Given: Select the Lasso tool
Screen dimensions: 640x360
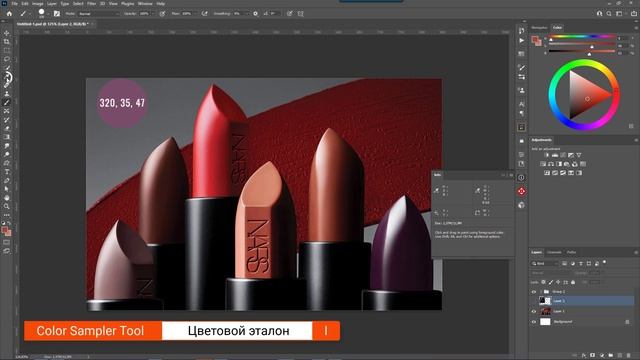Looking at the screenshot, I should 7,59.
